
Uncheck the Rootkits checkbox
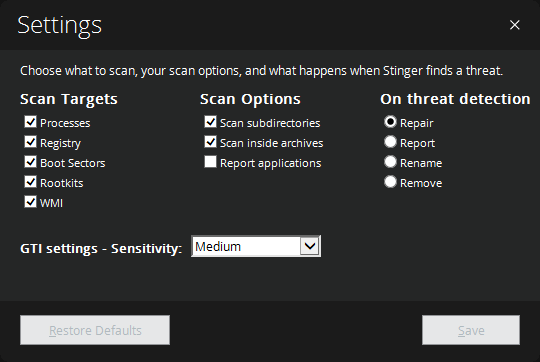tap(30, 182)
